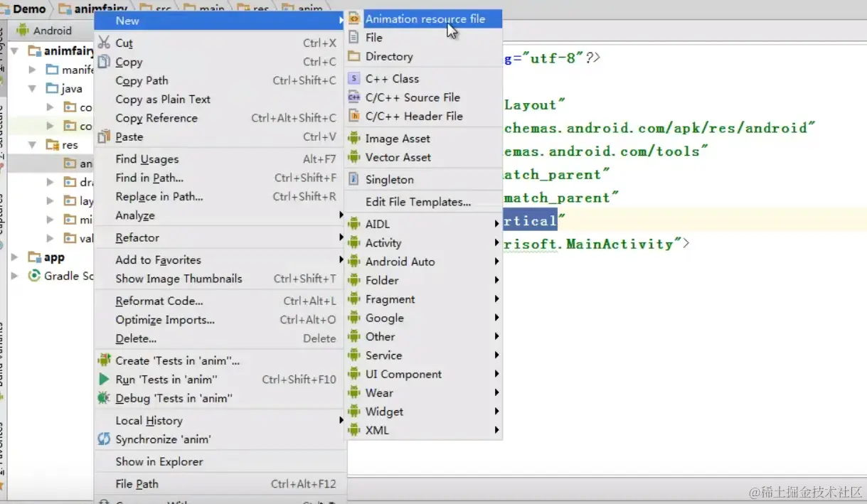Click the C/C++ Header File icon
This screenshot has width=867, height=504.
point(354,116)
